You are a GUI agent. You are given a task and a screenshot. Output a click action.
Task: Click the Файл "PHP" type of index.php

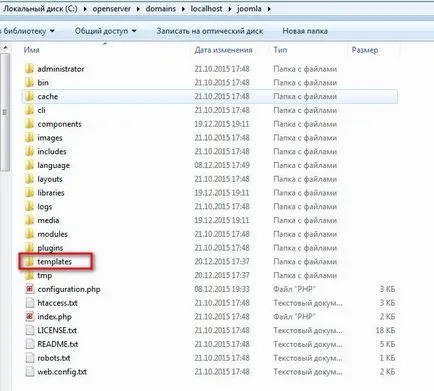click(x=294, y=317)
